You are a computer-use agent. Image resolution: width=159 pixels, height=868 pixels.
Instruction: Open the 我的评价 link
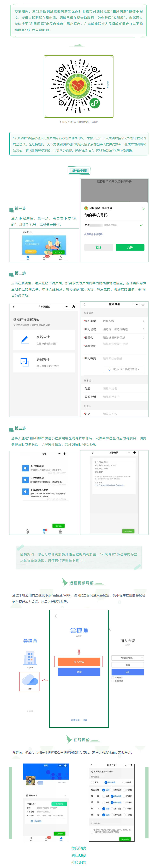(36, 821)
